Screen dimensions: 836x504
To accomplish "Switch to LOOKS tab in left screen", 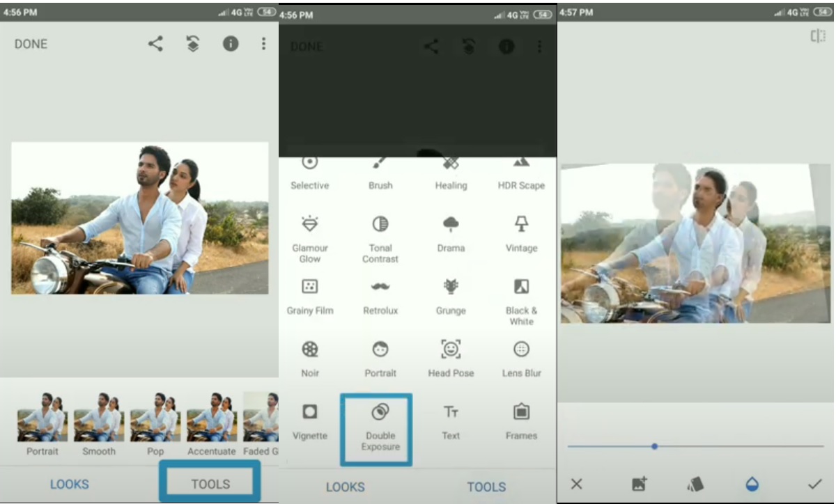I will pyautogui.click(x=70, y=485).
